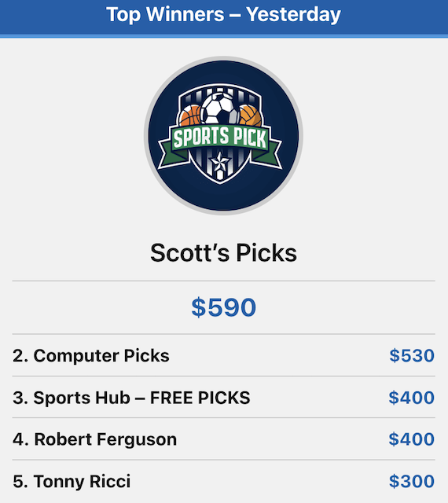Open Scott's Picks profile name
Screen dimensions: 448x503
coord(224,253)
